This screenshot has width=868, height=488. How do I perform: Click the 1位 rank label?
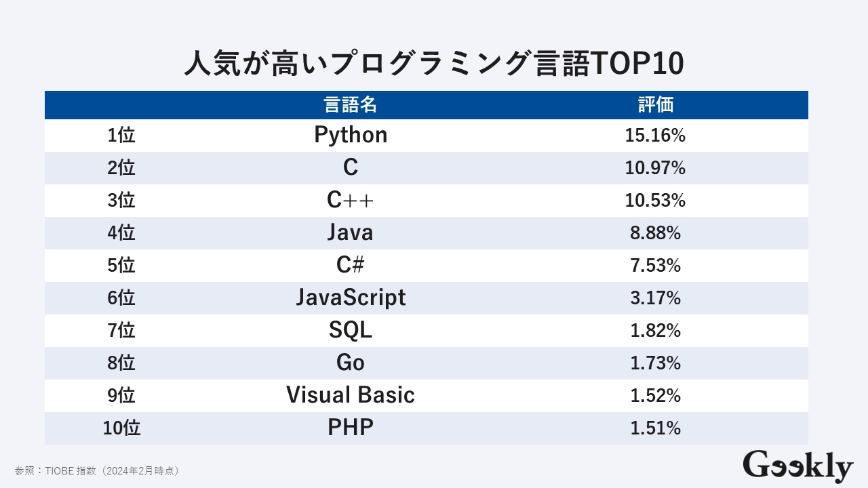(x=121, y=136)
